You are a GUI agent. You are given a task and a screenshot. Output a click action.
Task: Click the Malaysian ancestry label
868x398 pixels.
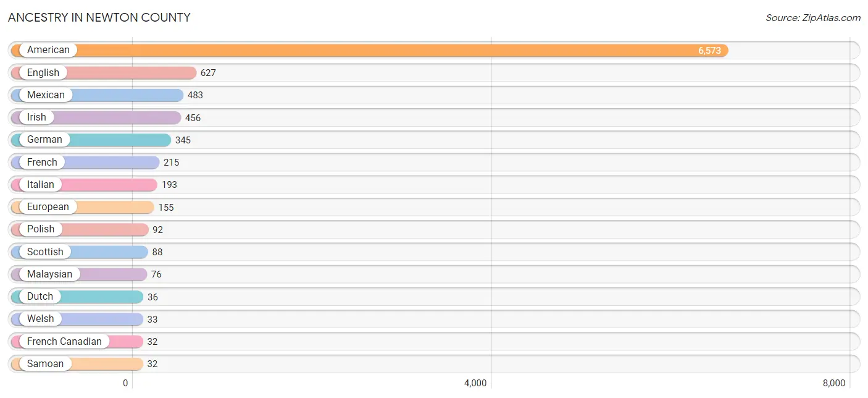49,274
